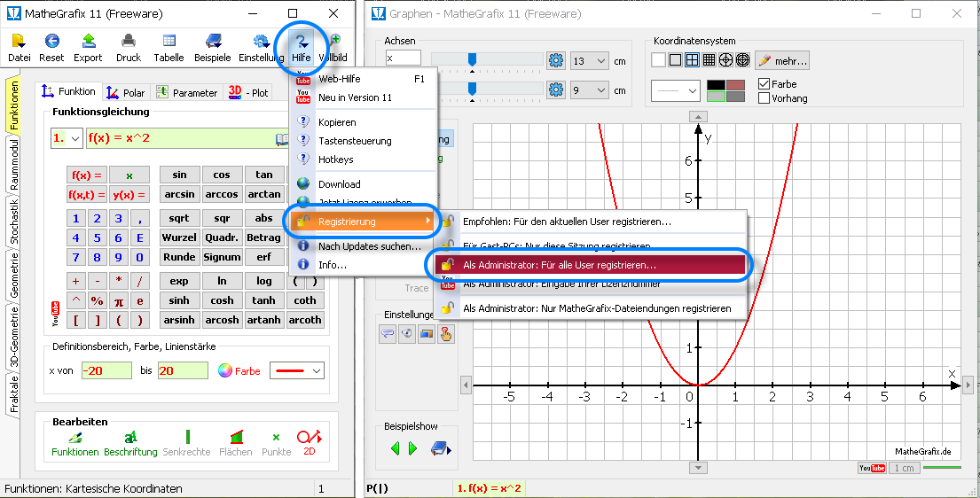Select Als Administrator: Für alle User registrieren
Viewport: 980px width, 498px height.
[591, 265]
